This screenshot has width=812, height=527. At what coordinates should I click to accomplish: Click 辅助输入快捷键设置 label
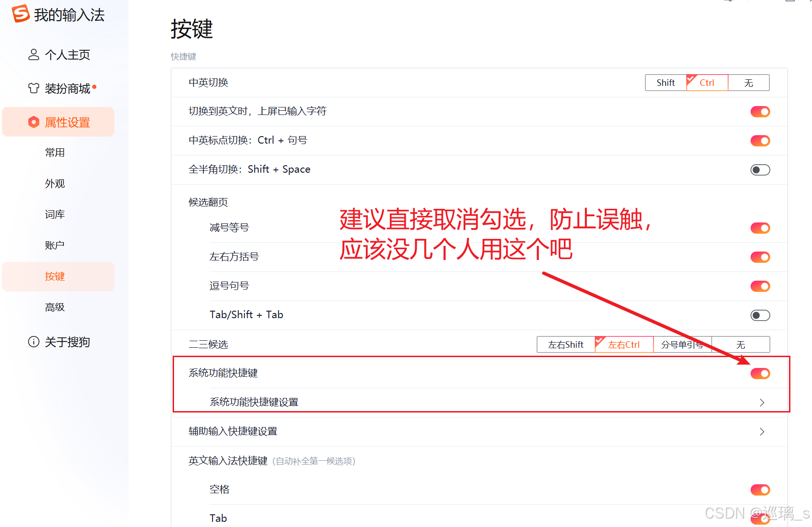point(233,431)
